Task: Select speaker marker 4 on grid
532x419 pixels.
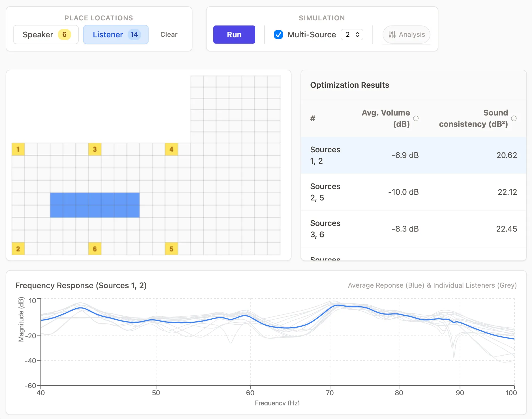Action: tap(171, 149)
